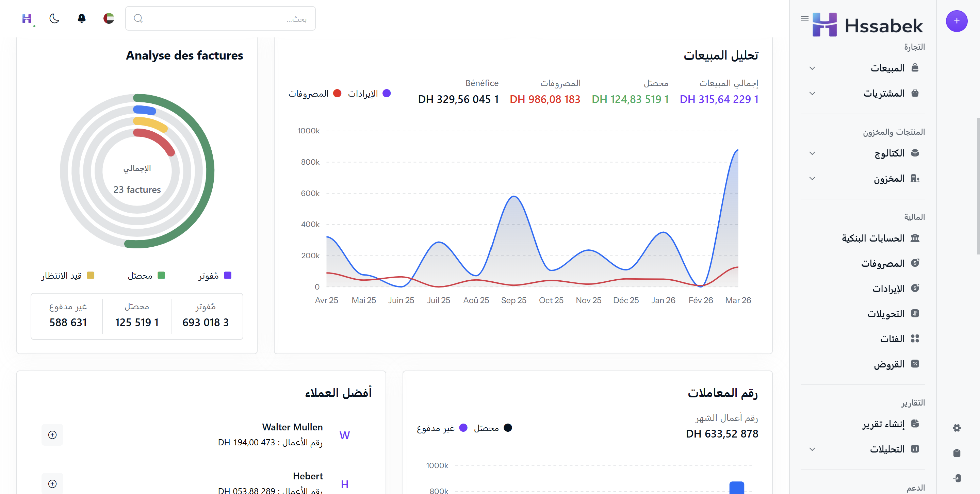980x494 pixels.
Task: Click the الكتالوج box icon
Action: [915, 153]
